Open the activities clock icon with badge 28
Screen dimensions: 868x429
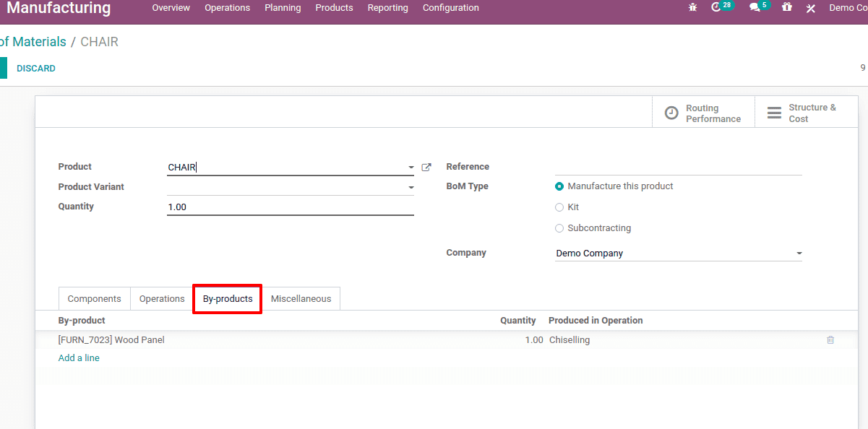pyautogui.click(x=721, y=6)
